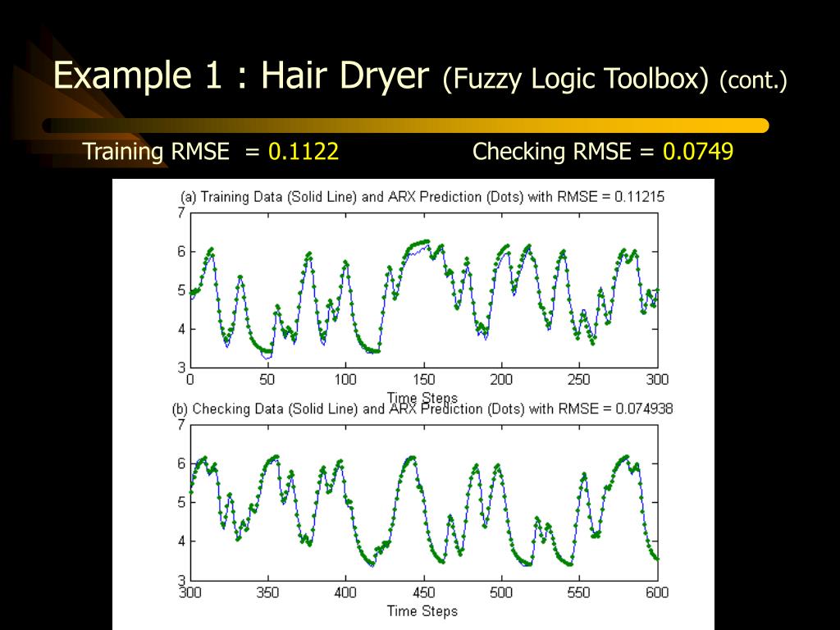Click the plot (b) Checking Data title
Image resolution: width=840 pixels, height=630 pixels.
tap(422, 409)
